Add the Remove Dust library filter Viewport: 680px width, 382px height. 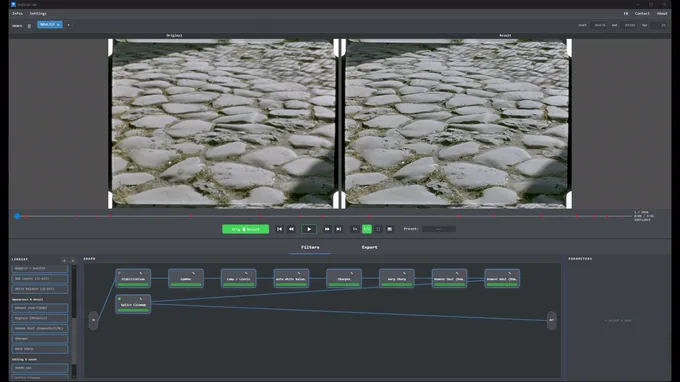click(40, 328)
